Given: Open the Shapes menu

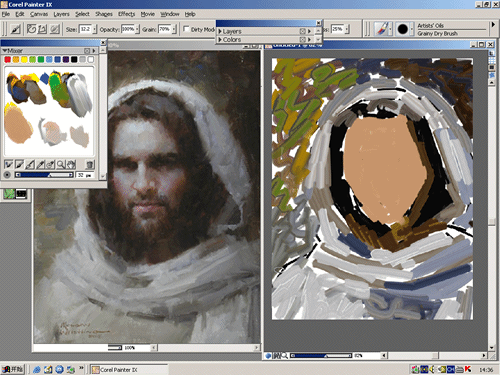Looking at the screenshot, I should [104, 14].
